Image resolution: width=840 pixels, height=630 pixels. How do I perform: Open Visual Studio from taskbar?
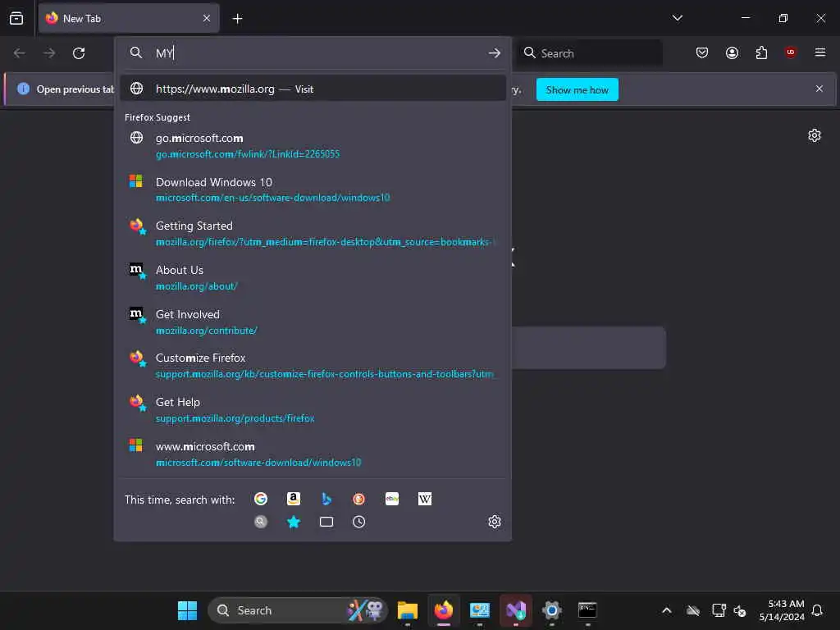516,610
